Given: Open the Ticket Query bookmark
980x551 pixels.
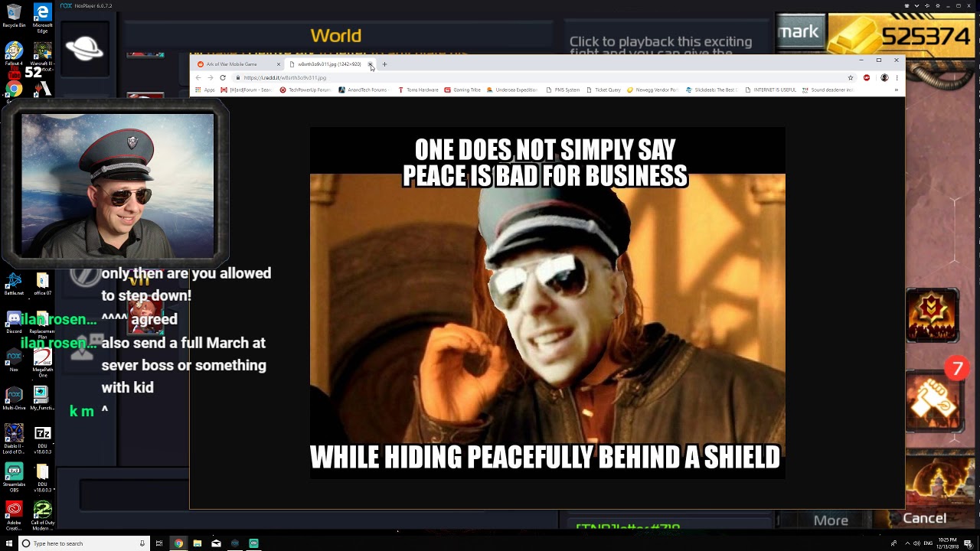Looking at the screenshot, I should point(604,90).
